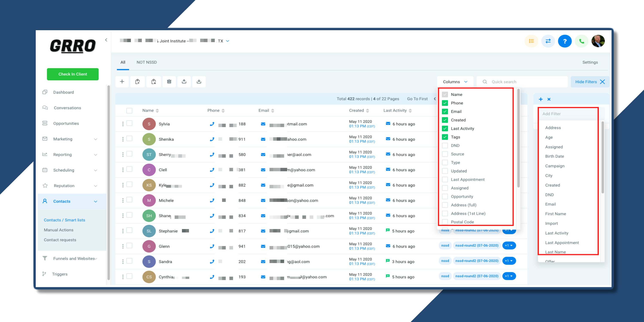Select the checkbox for Sylvia's row

(x=129, y=123)
